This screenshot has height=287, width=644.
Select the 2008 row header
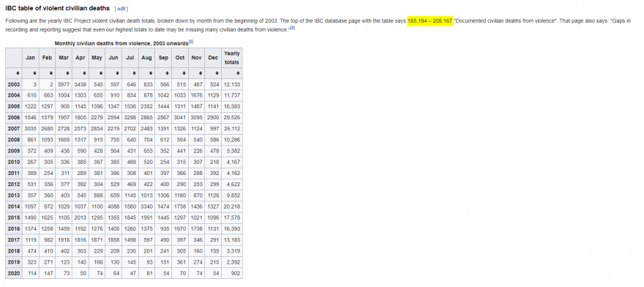pos(14,140)
